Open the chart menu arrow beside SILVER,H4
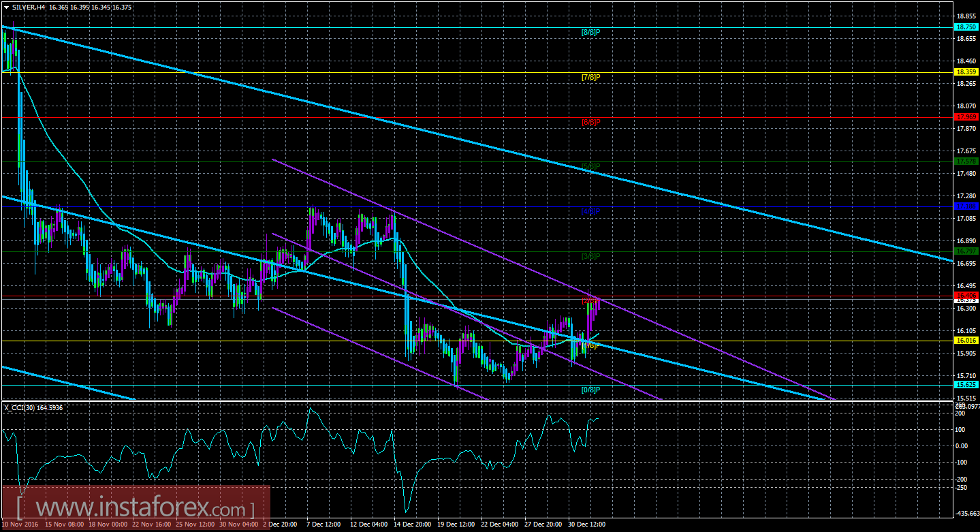This screenshot has width=980, height=532. tap(5, 6)
